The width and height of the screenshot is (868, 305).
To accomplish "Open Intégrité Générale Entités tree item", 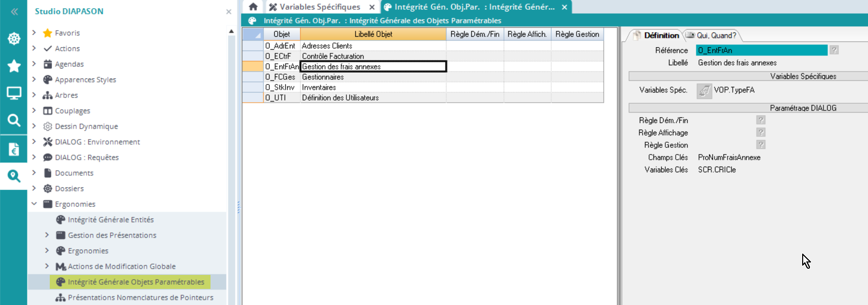I will [110, 219].
